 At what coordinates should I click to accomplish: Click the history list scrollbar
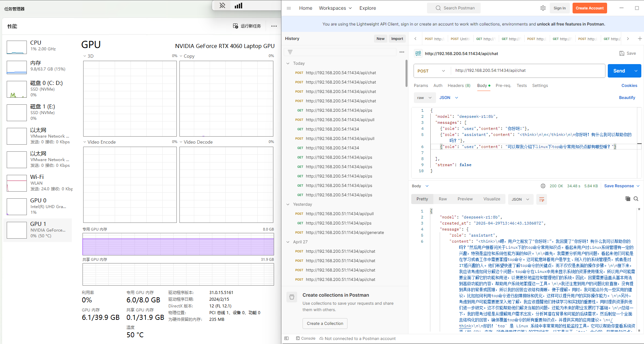click(406, 73)
